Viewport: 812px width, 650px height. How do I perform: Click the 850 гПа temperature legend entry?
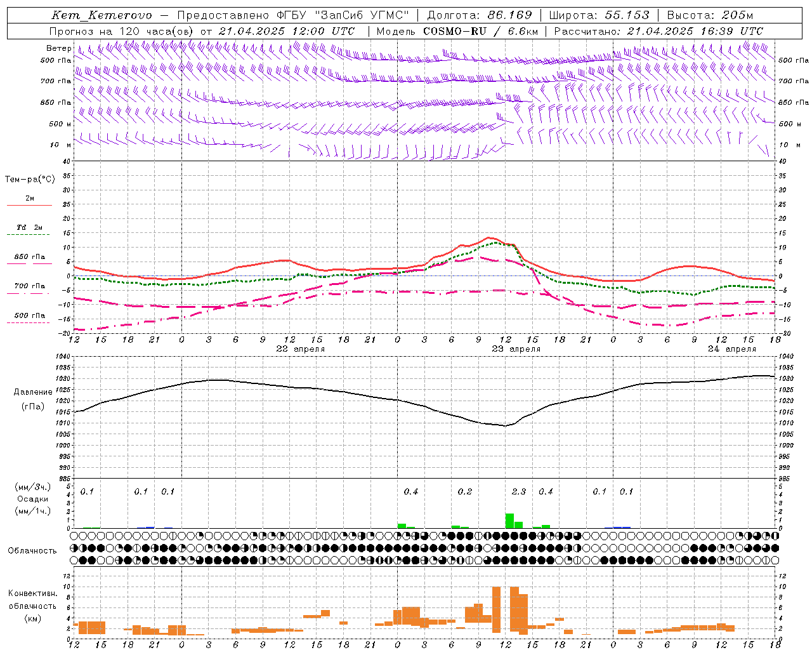(x=29, y=257)
